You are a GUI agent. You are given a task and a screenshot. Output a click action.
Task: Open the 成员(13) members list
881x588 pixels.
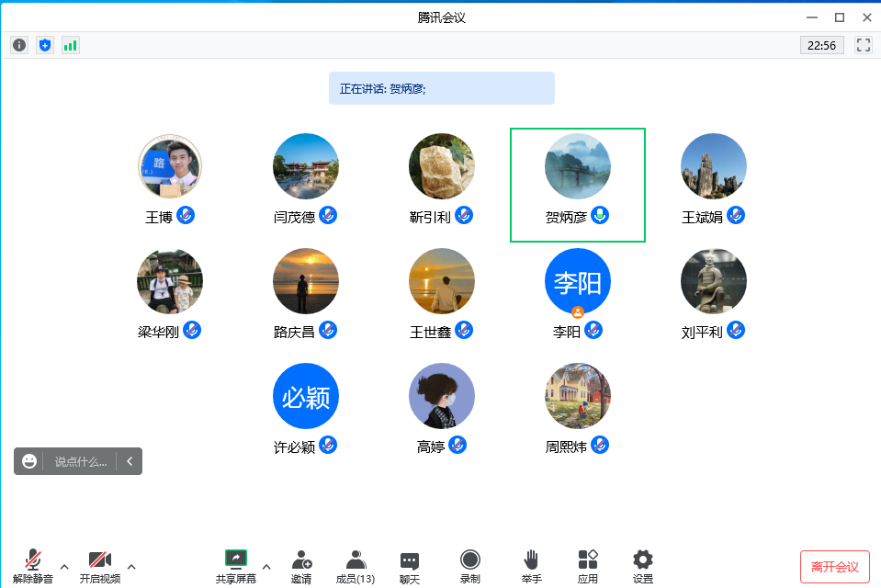pyautogui.click(x=356, y=566)
